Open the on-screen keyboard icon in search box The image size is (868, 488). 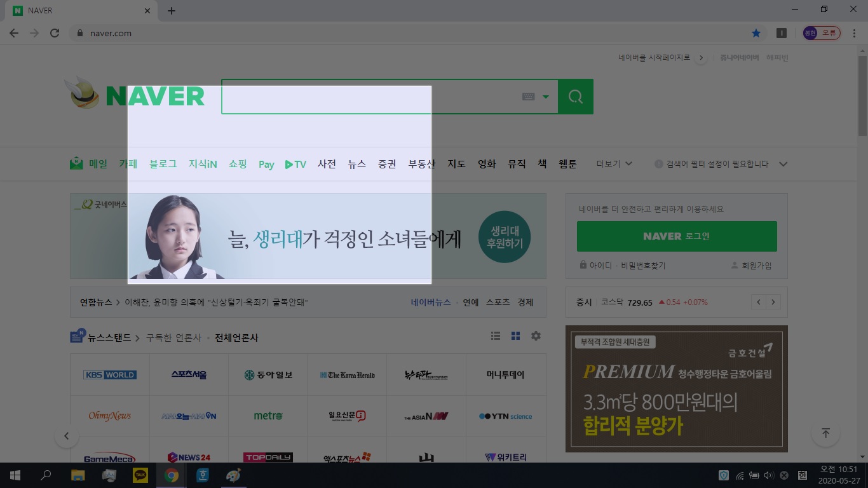point(528,97)
